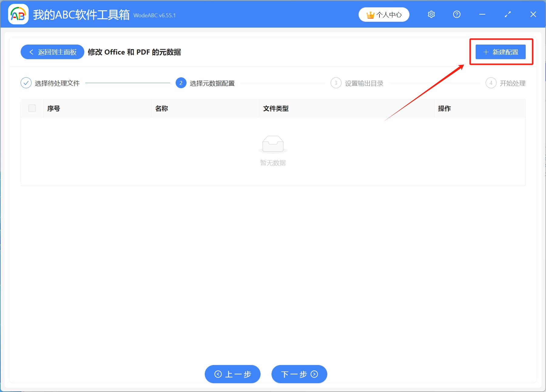The height and width of the screenshot is (392, 546).
Task: Click the version text WodeABC v6.55.1
Action: (x=154, y=15)
